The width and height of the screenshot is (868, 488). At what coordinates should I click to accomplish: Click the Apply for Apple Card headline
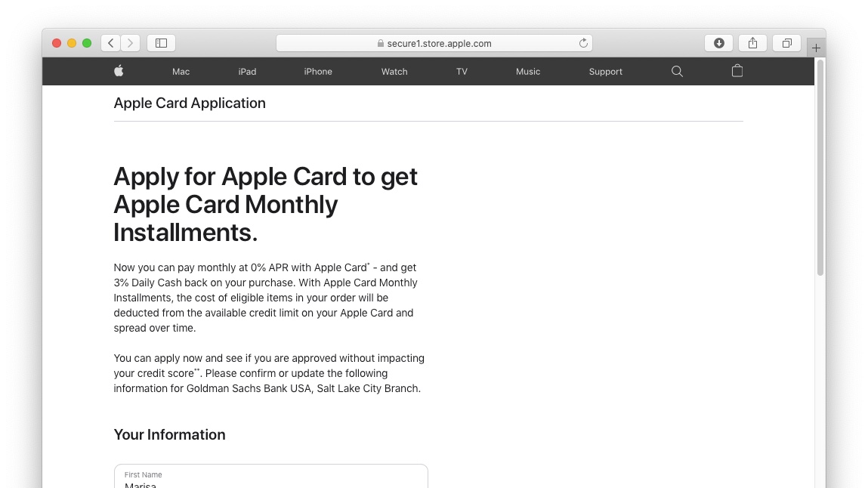(x=265, y=205)
